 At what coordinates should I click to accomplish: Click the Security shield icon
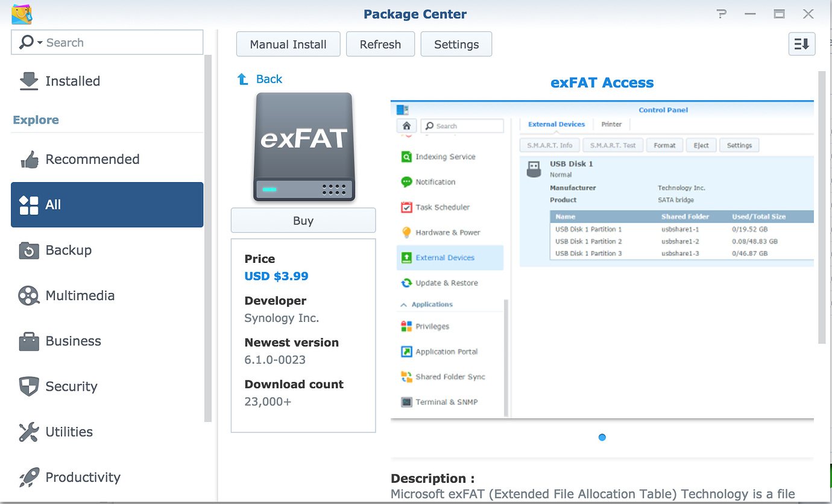pyautogui.click(x=29, y=386)
